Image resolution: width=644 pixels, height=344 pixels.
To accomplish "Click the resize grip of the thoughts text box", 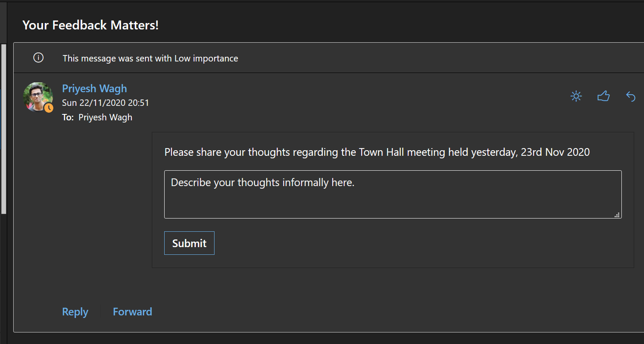I will click(617, 215).
